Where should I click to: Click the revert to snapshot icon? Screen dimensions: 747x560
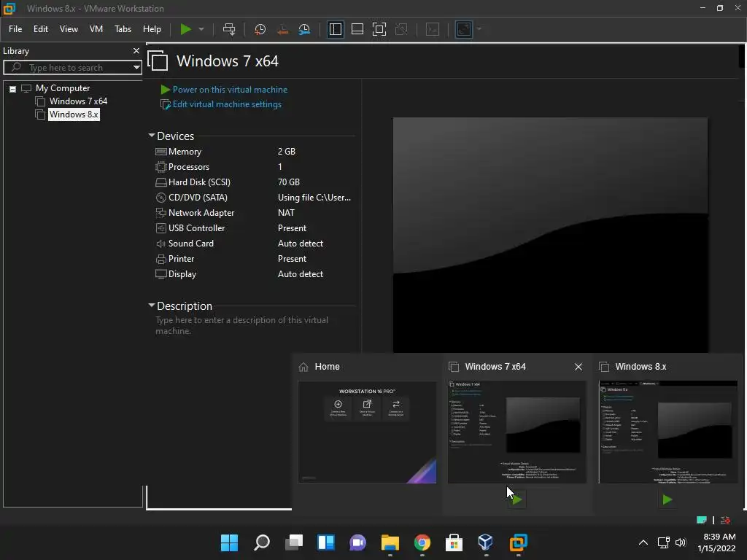click(282, 29)
